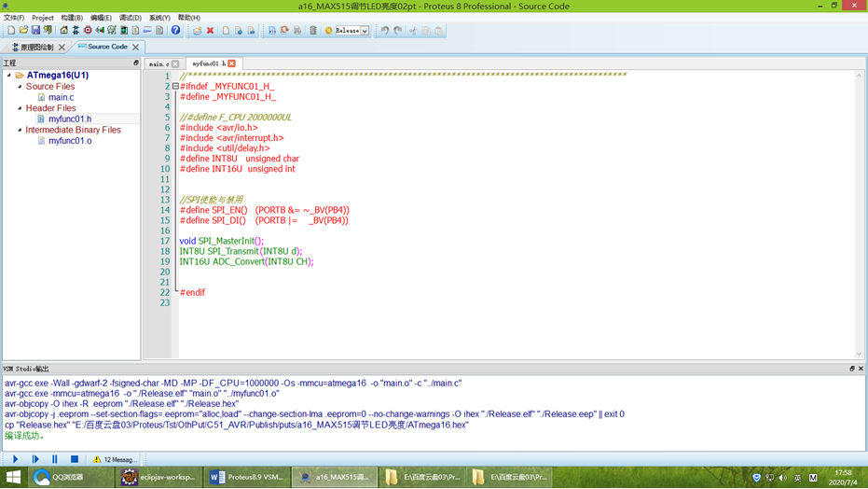The width and height of the screenshot is (868, 489).
Task: Collapse the Header Files folder
Action: point(20,108)
